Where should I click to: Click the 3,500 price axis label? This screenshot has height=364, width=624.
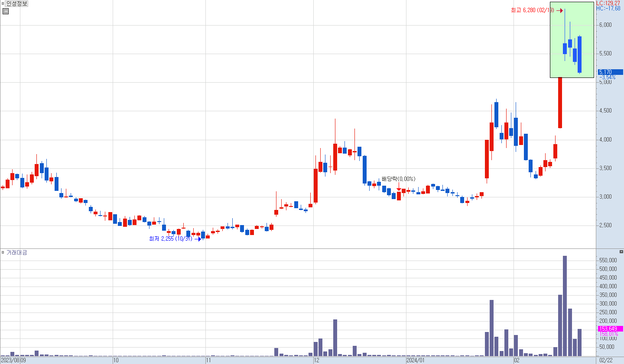[x=605, y=168]
